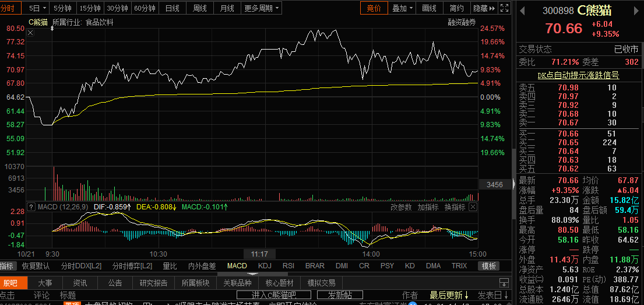Screen dimensions: 644x305
Task: Switch to the 月线 monthly chart
Action: [227, 8]
